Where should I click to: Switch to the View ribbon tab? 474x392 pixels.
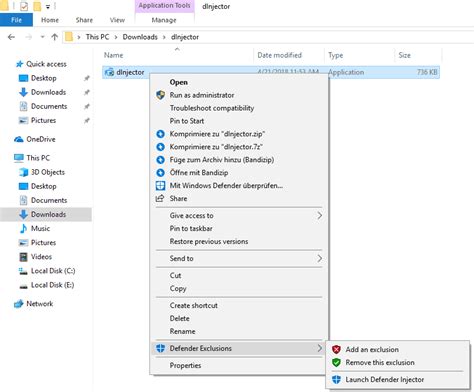pos(117,20)
